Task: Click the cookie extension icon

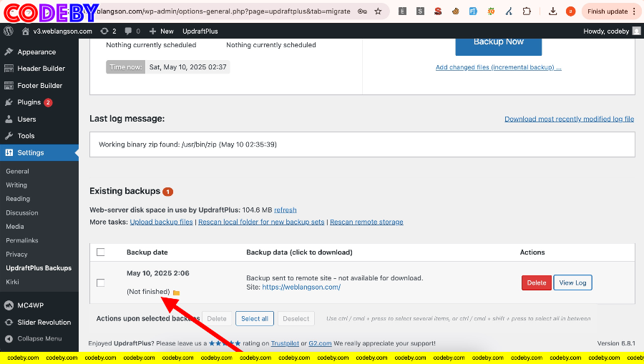Action: click(456, 11)
